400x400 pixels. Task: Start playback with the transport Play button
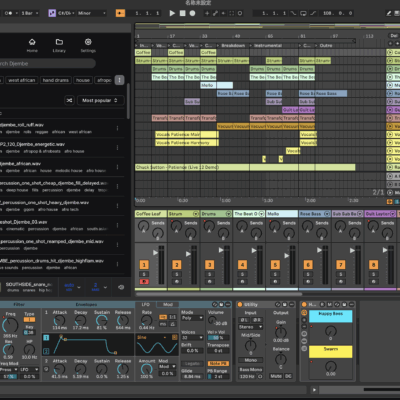point(172,13)
